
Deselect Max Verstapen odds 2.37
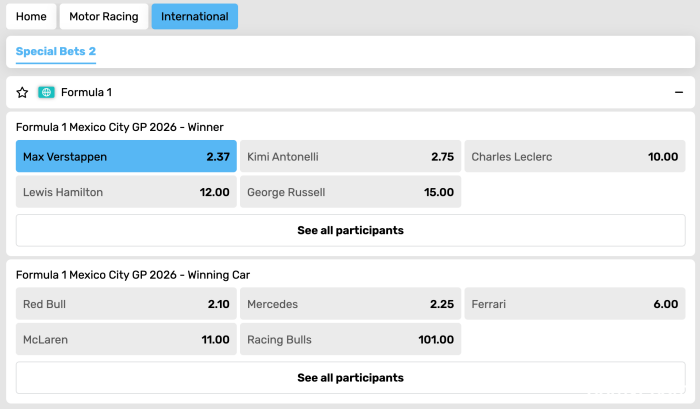point(126,156)
